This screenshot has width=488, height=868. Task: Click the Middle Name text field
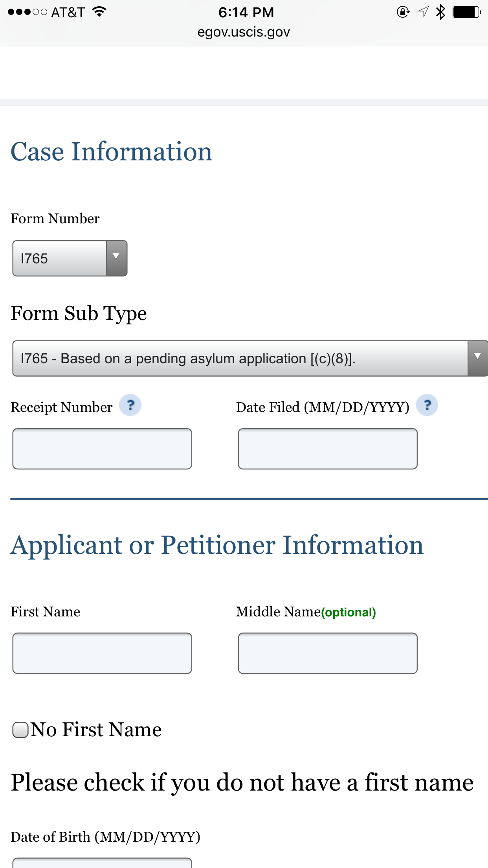point(328,653)
